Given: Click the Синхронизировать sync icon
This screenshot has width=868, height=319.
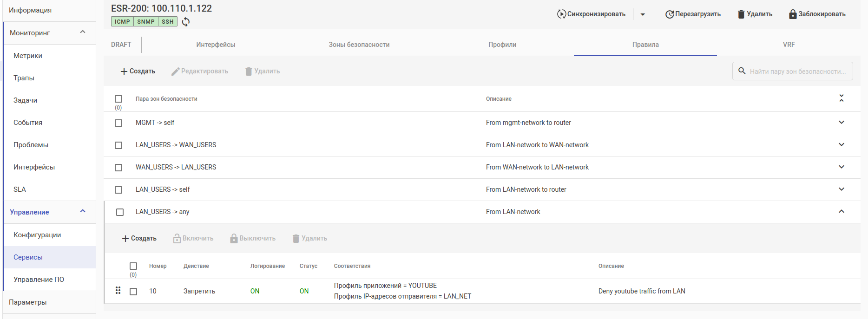Looking at the screenshot, I should (x=561, y=14).
